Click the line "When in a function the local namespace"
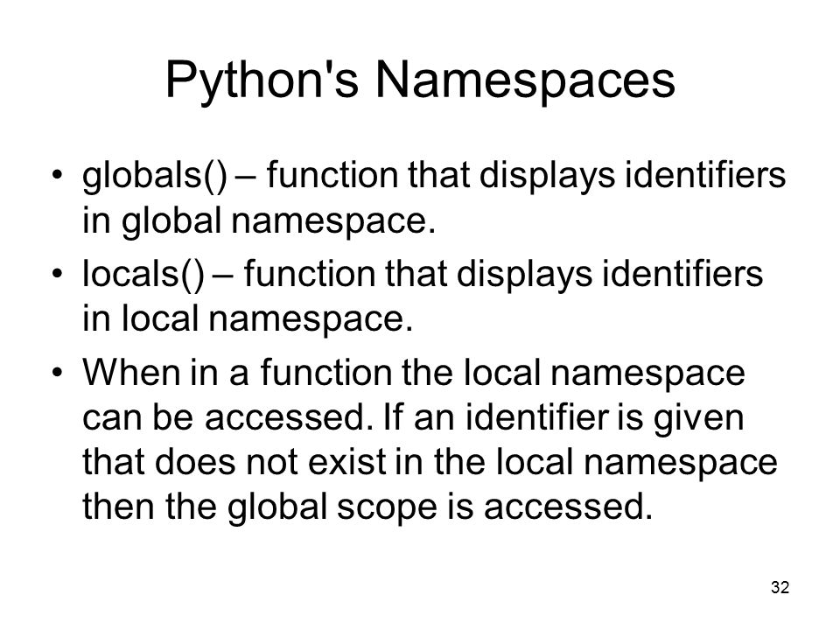 (414, 374)
